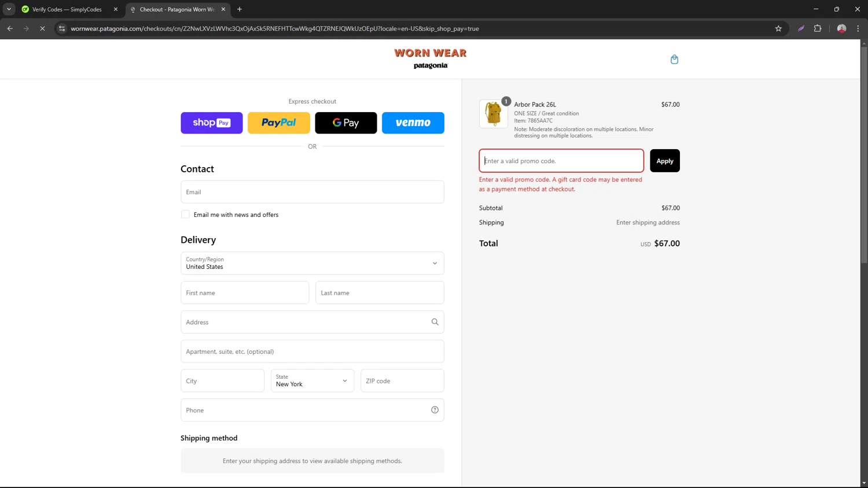The width and height of the screenshot is (868, 488).
Task: Click the Arbor Pack 26L product name
Action: (x=535, y=105)
